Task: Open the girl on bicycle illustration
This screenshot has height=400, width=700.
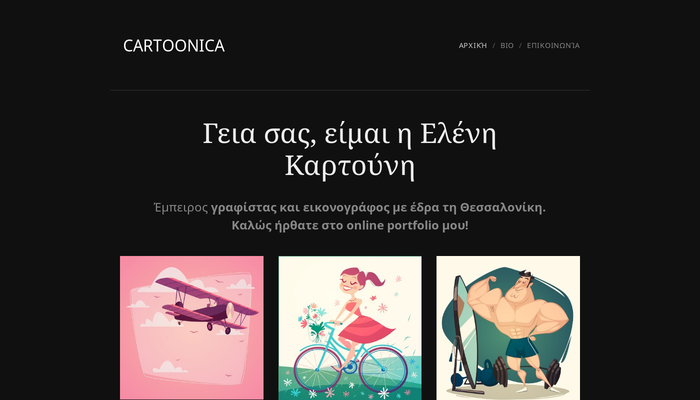Action: [x=350, y=328]
